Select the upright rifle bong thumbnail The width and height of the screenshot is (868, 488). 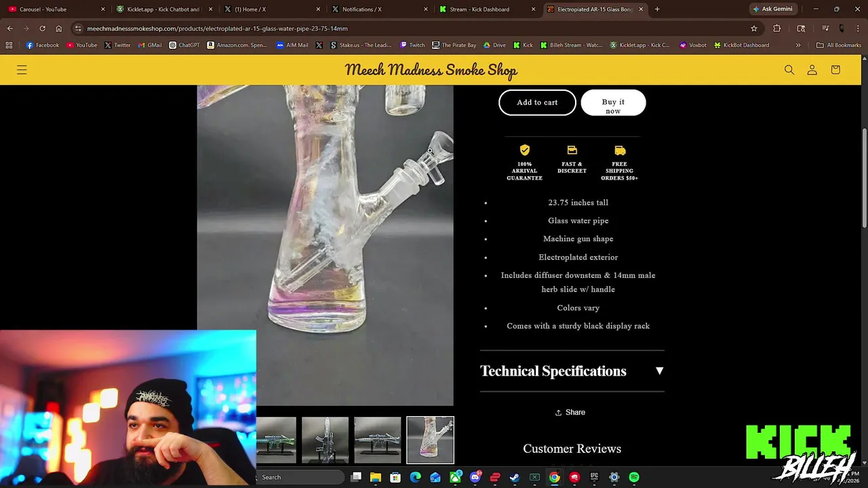point(325,440)
